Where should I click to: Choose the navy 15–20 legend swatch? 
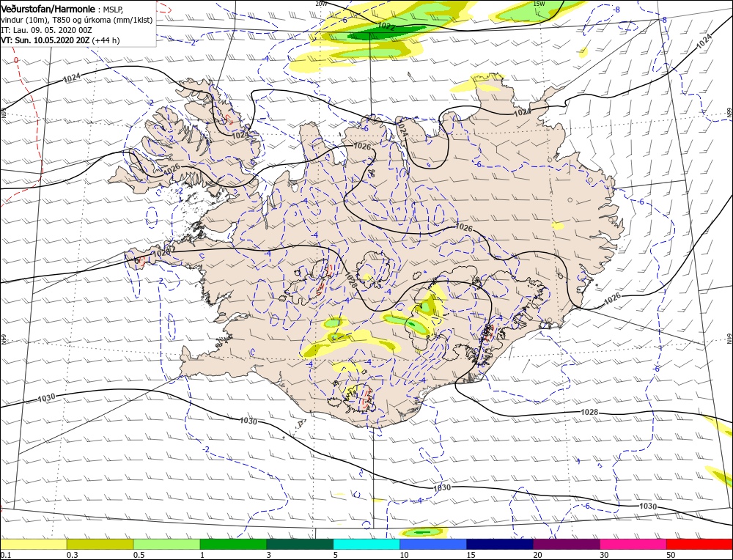coord(500,544)
